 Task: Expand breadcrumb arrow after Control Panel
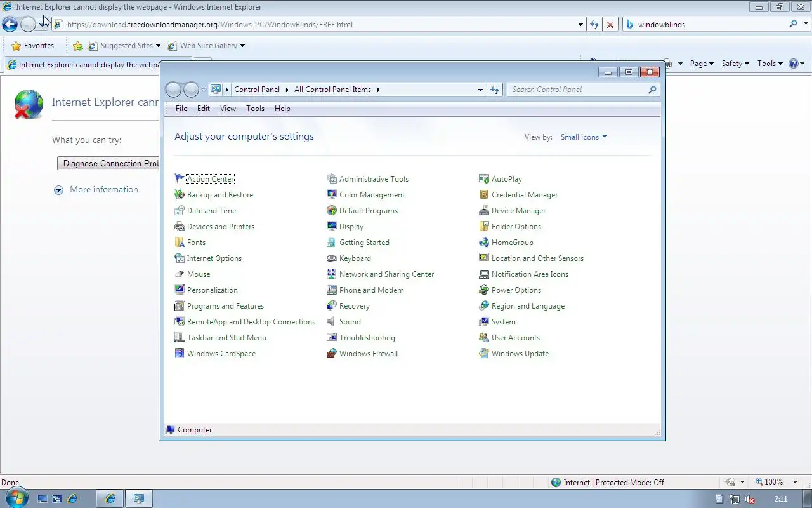pos(287,90)
